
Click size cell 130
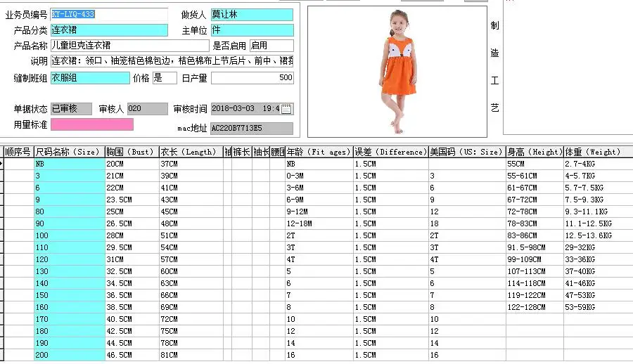coord(70,271)
